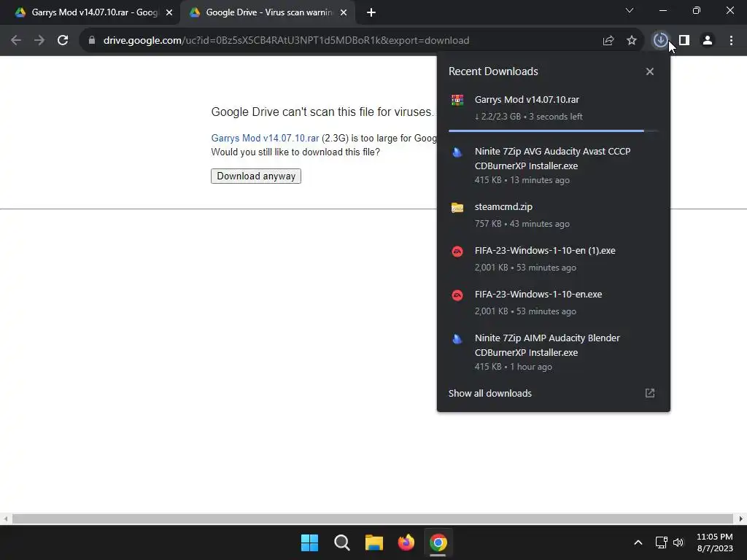Open a new tab with plus button

pos(371,13)
